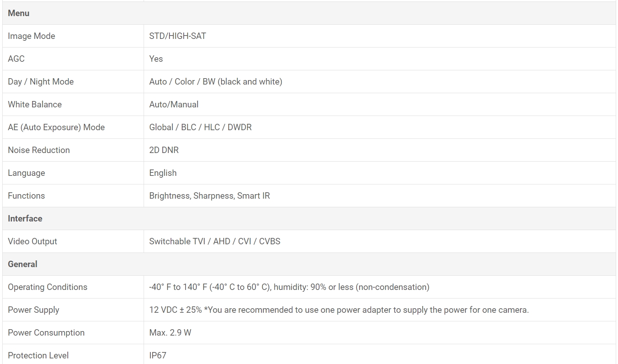Click the White Balance label
Viewport: 618px width, 364px height.
[x=35, y=104]
